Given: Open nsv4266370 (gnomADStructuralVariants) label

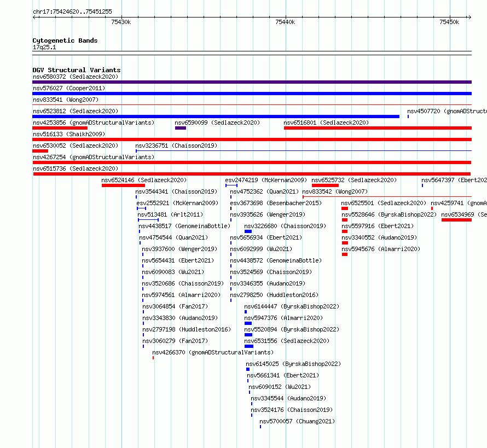Looking at the screenshot, I should pos(213,352).
